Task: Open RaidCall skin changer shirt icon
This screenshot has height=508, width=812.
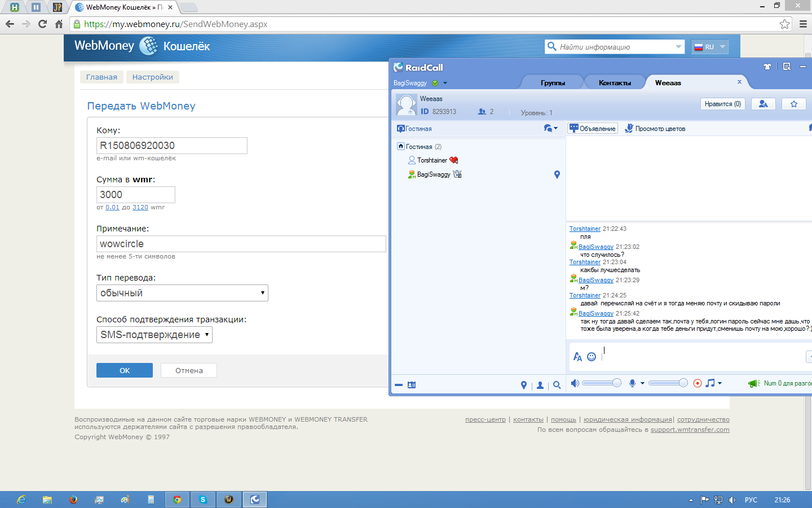Action: click(767, 67)
